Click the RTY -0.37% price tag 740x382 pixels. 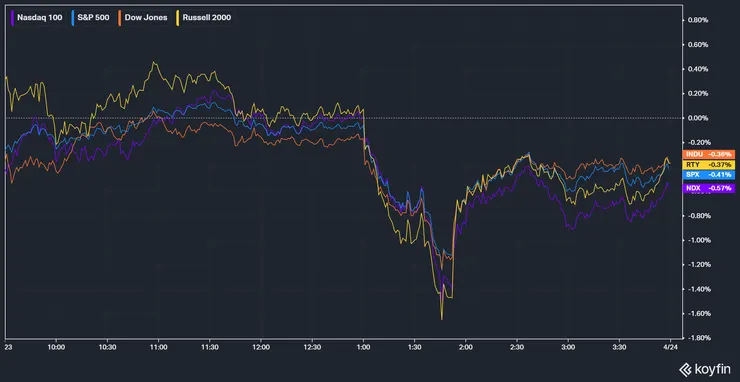tap(709, 164)
